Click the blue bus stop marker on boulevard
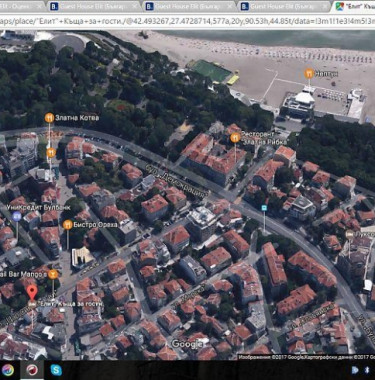 tap(264, 208)
